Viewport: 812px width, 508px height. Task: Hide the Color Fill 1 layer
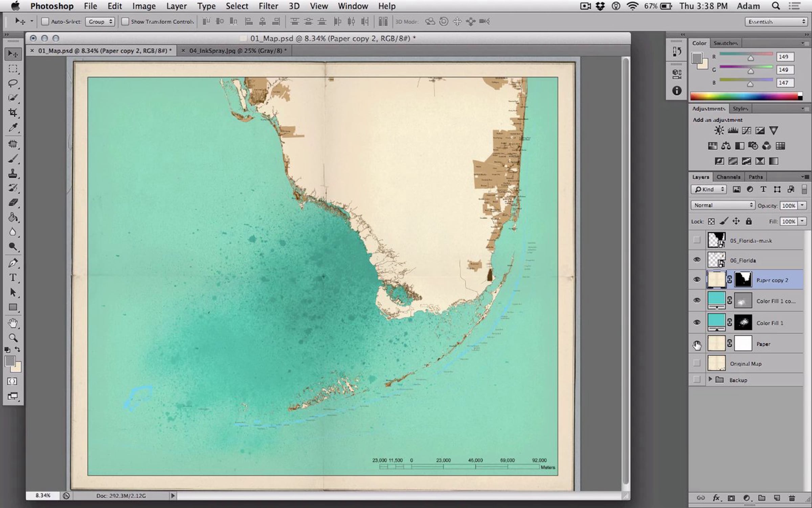(x=697, y=322)
